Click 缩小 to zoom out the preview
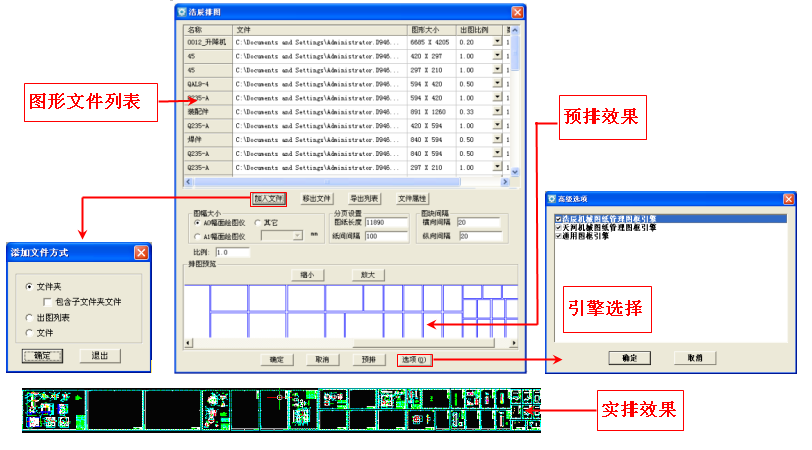 (307, 275)
